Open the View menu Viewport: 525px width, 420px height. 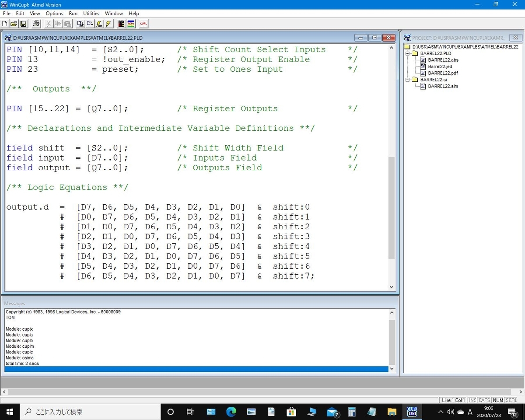click(35, 14)
